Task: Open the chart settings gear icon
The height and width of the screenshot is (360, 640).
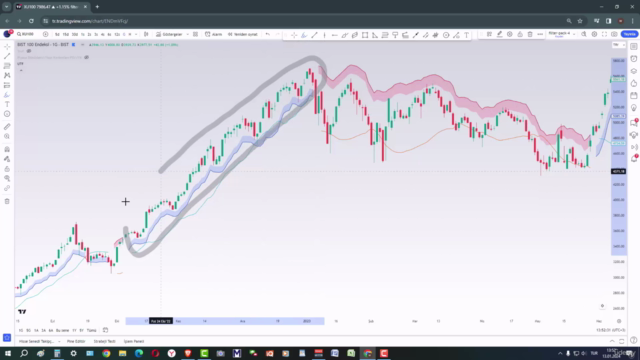Action: (x=594, y=34)
